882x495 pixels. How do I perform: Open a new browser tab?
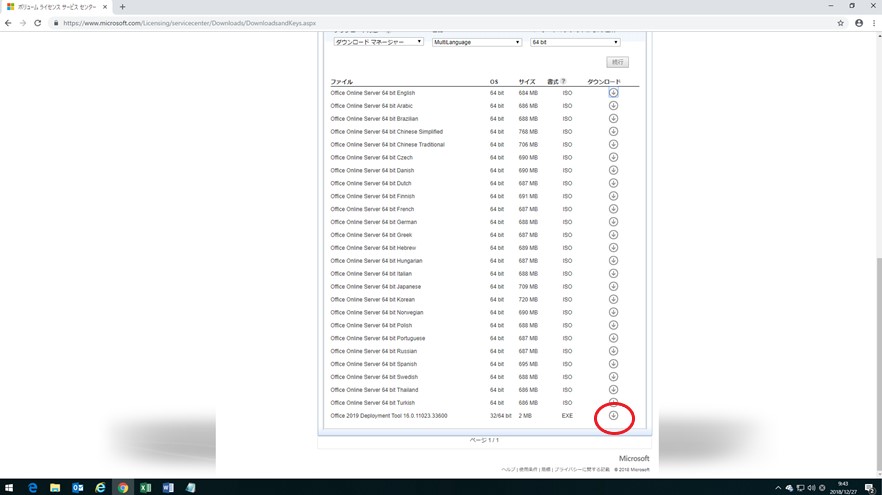pos(122,7)
